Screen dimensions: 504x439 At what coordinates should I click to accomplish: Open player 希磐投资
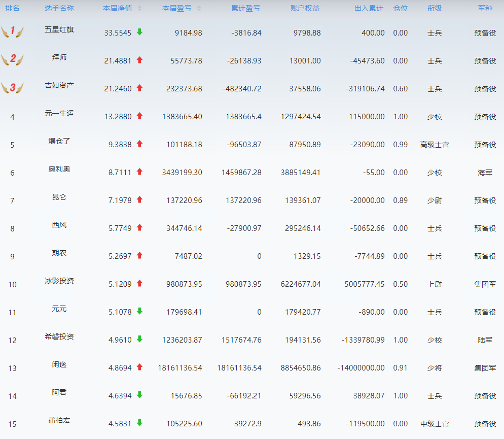point(59,336)
